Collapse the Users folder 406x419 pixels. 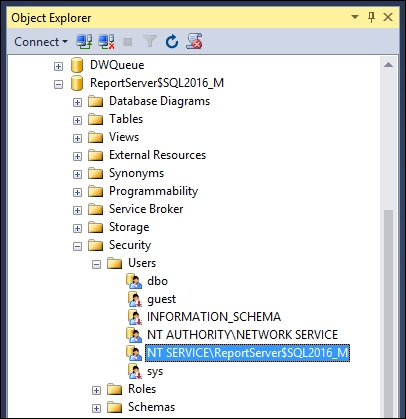(96, 265)
